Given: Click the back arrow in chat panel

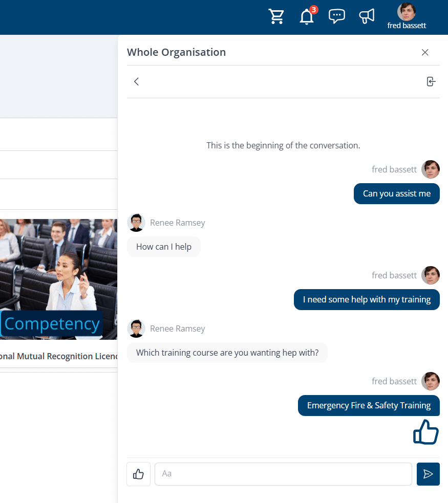Looking at the screenshot, I should point(136,81).
